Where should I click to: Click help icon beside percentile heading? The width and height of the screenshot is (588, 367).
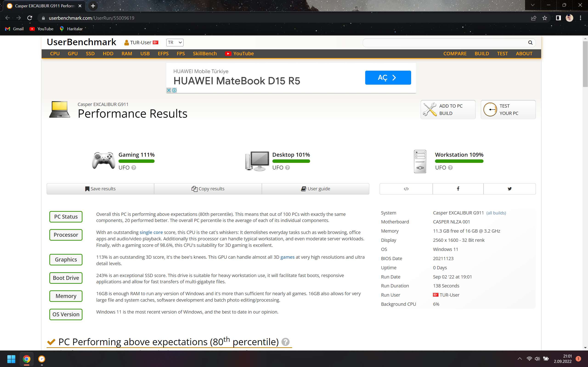click(285, 342)
